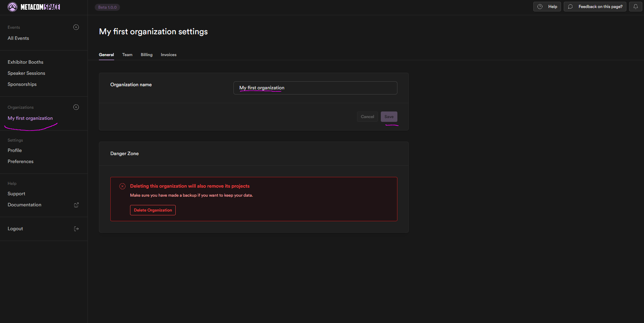Viewport: 644px width, 323px height.
Task: Click the Logout exit icon
Action: (x=76, y=229)
